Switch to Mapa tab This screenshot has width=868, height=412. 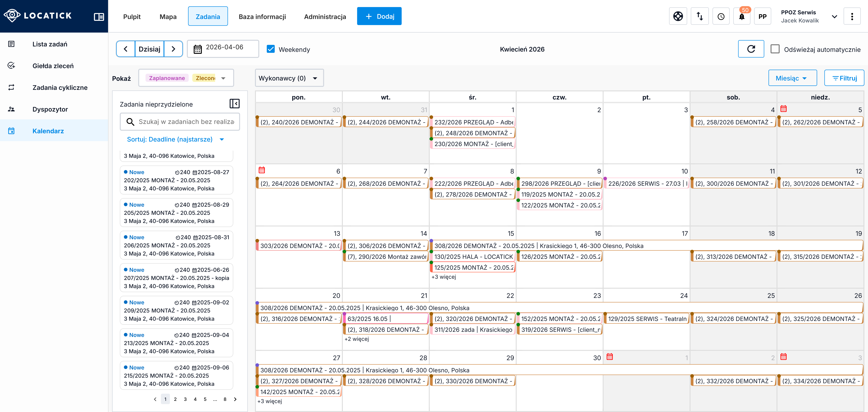(x=168, y=17)
